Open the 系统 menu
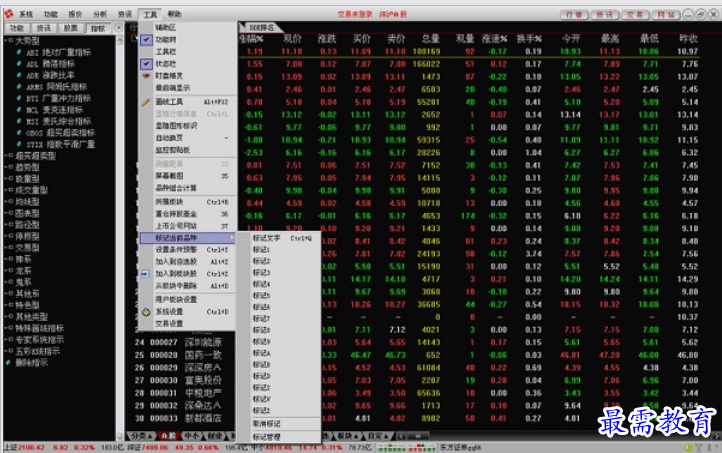 pyautogui.click(x=26, y=14)
